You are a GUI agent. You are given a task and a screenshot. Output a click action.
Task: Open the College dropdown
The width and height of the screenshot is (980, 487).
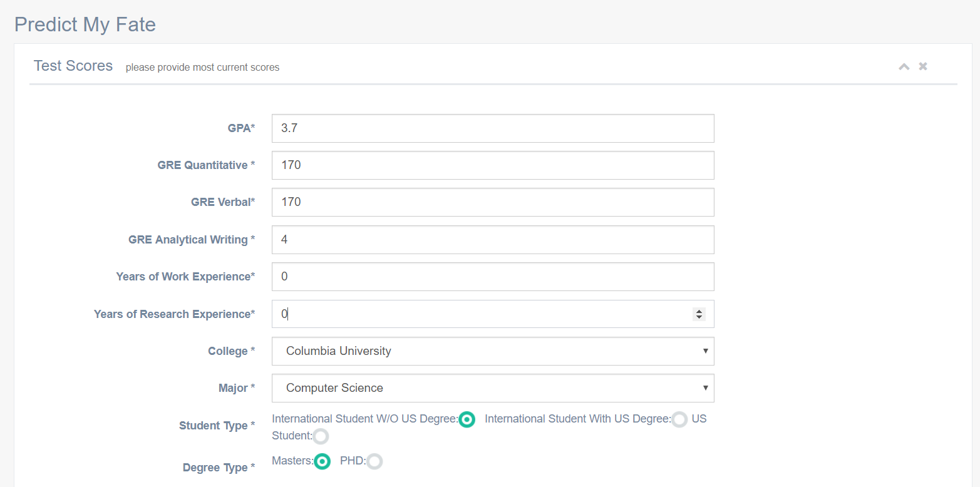pyautogui.click(x=493, y=351)
